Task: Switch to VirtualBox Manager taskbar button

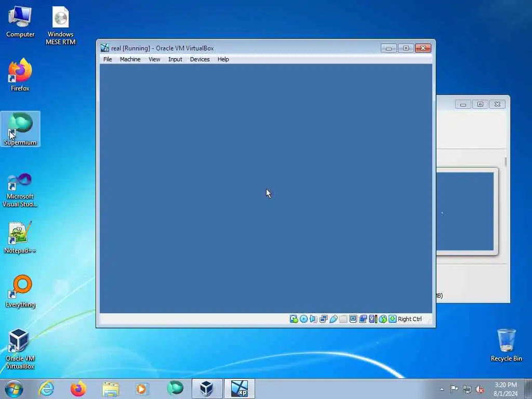Action: coord(207,389)
